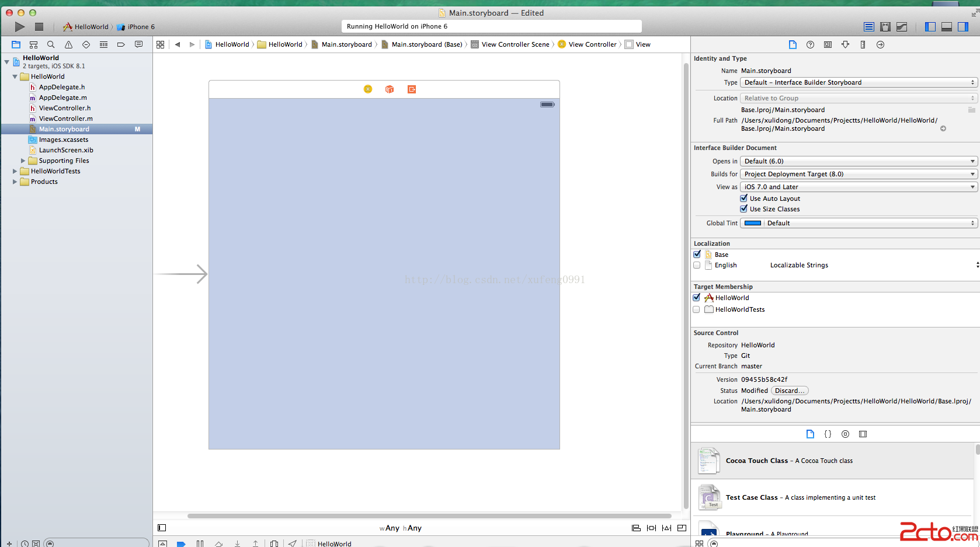This screenshot has width=980, height=547.
Task: Open the 'View as' iOS version dropdown
Action: tap(858, 187)
